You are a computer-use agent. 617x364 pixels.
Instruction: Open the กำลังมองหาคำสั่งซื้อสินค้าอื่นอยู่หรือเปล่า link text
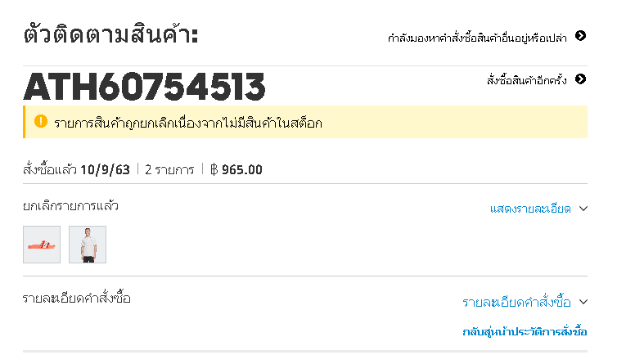click(x=479, y=37)
